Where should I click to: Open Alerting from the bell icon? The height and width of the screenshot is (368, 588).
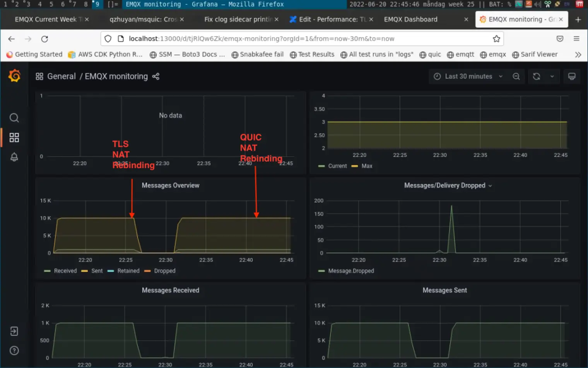coord(14,157)
